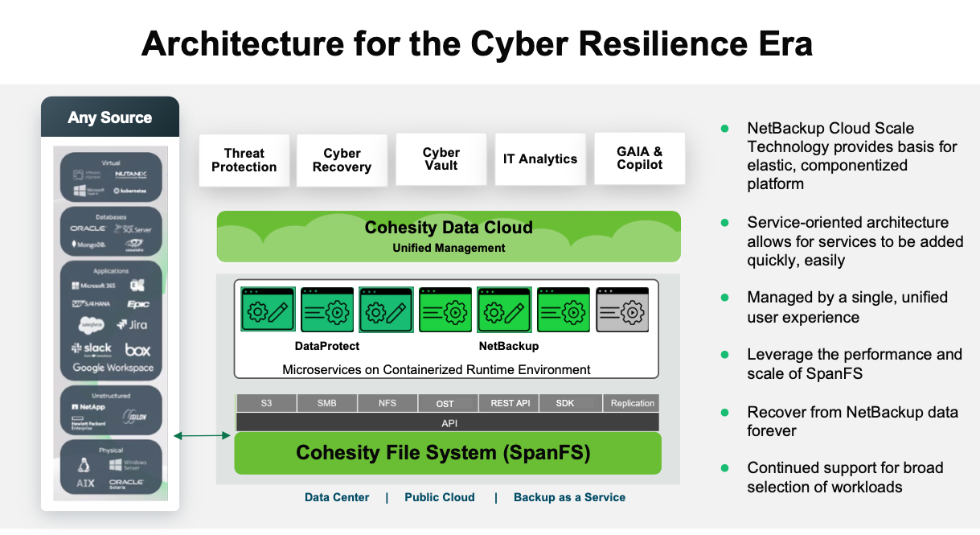Image resolution: width=980 pixels, height=535 pixels.
Task: Click the bright green gear-and-pencil icon above the NetBackup label
Action: [x=505, y=310]
